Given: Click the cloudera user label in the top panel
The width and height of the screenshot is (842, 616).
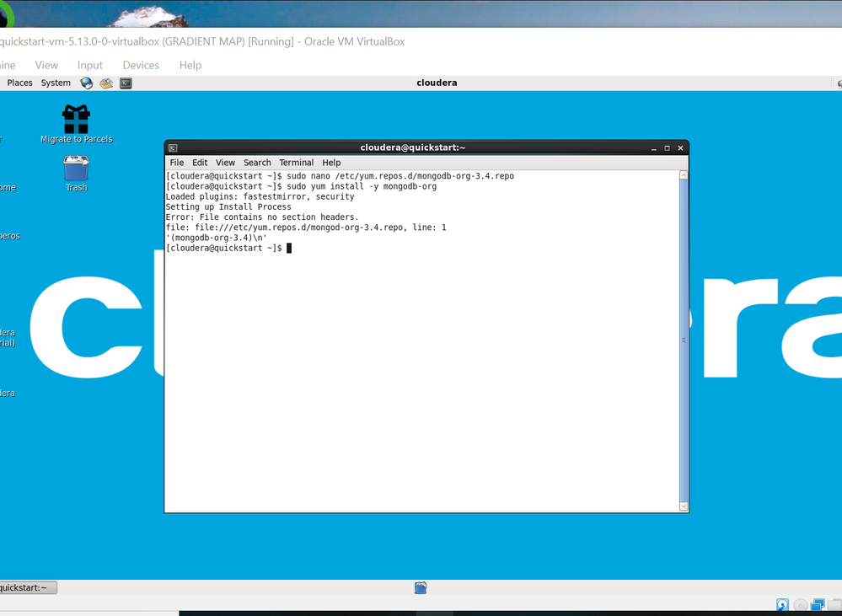Looking at the screenshot, I should click(x=437, y=83).
